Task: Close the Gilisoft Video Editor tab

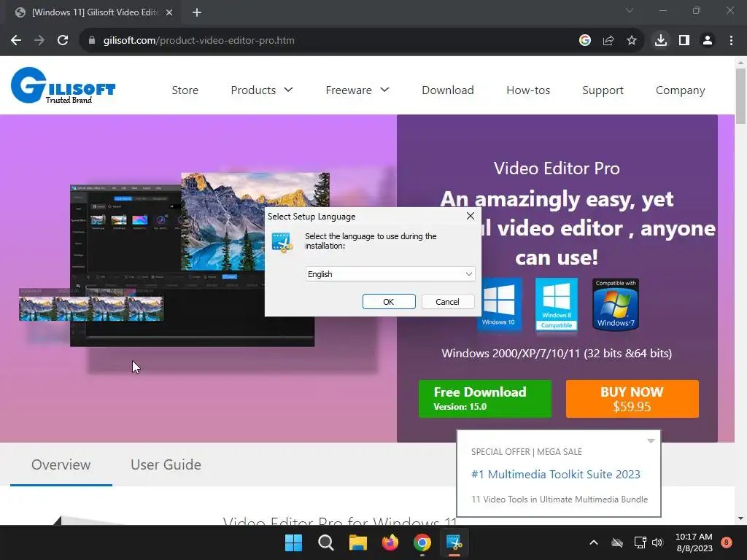Action: point(169,12)
